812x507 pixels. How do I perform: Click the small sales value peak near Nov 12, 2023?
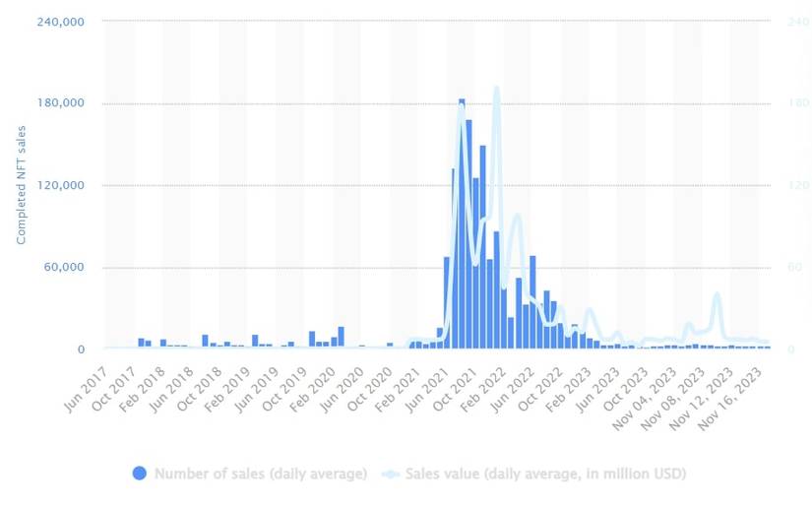pyautogui.click(x=717, y=294)
